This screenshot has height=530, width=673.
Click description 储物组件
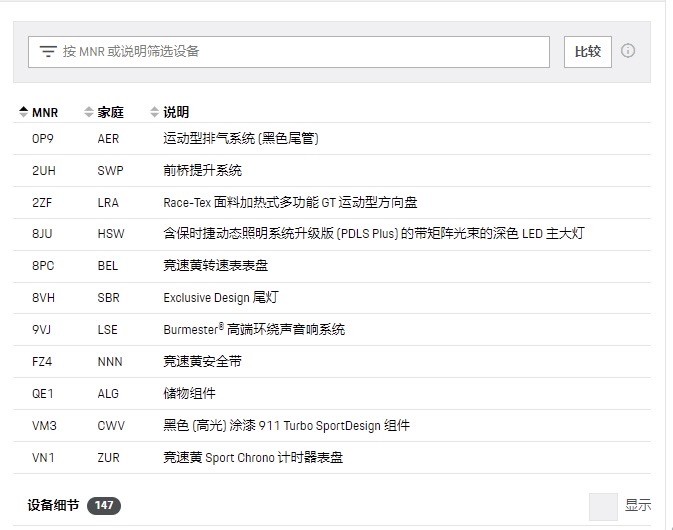point(189,394)
